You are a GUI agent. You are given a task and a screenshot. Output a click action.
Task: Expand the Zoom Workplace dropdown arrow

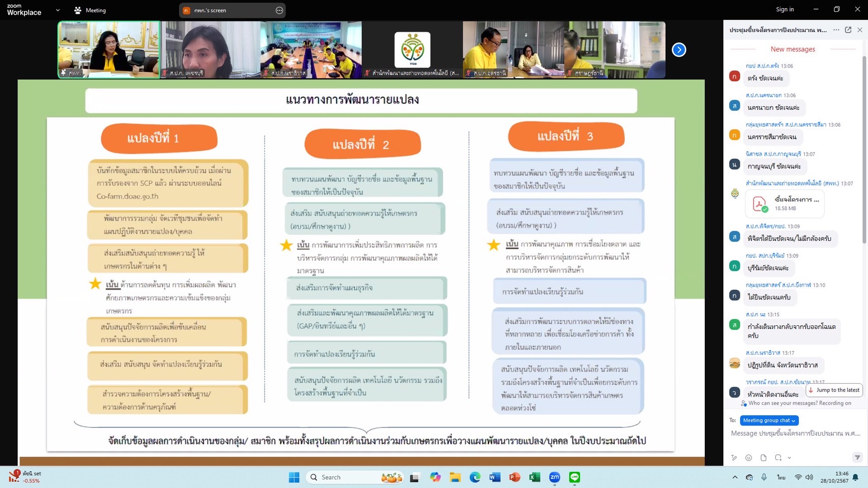click(57, 10)
